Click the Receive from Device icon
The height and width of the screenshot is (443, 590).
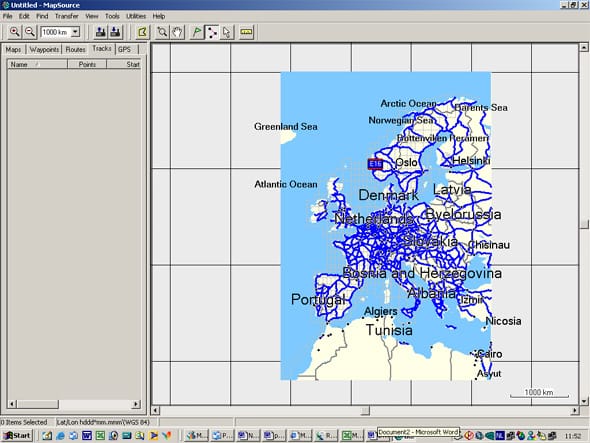[x=116, y=32]
